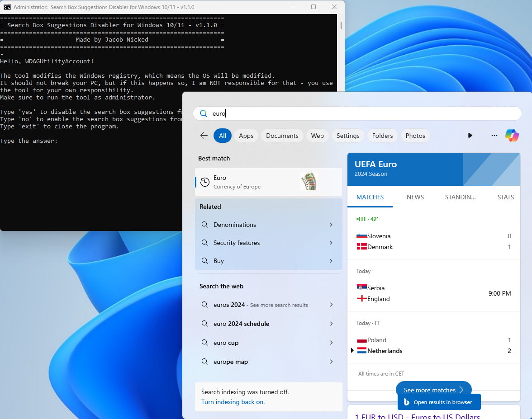Select the All filter tab
The height and width of the screenshot is (419, 532).
click(x=222, y=136)
